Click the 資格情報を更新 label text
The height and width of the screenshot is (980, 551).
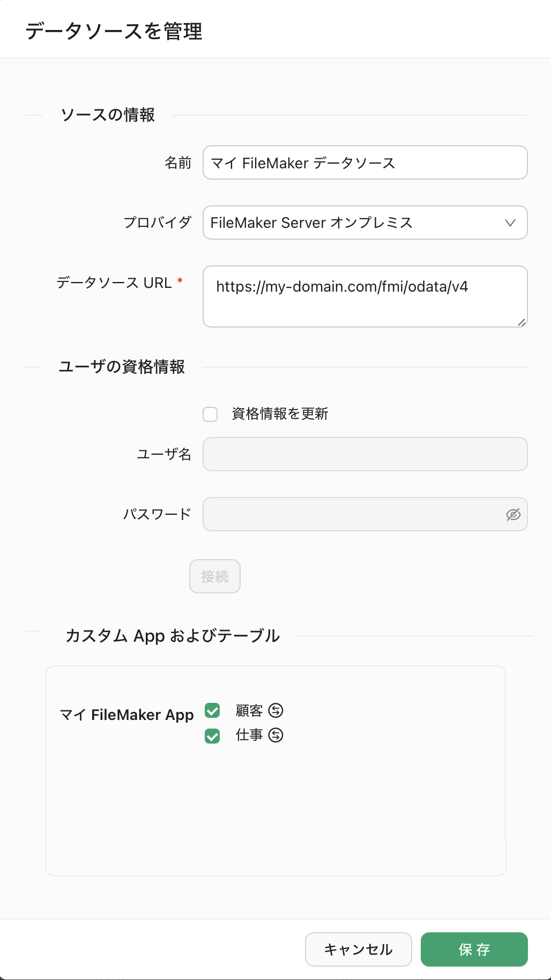(280, 414)
